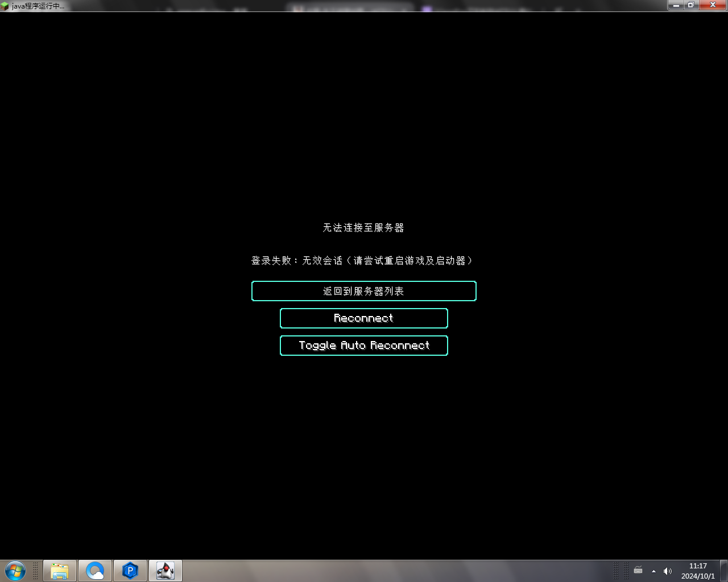Open the Windows Start menu
Viewport: 728px width, 582px height.
15,571
